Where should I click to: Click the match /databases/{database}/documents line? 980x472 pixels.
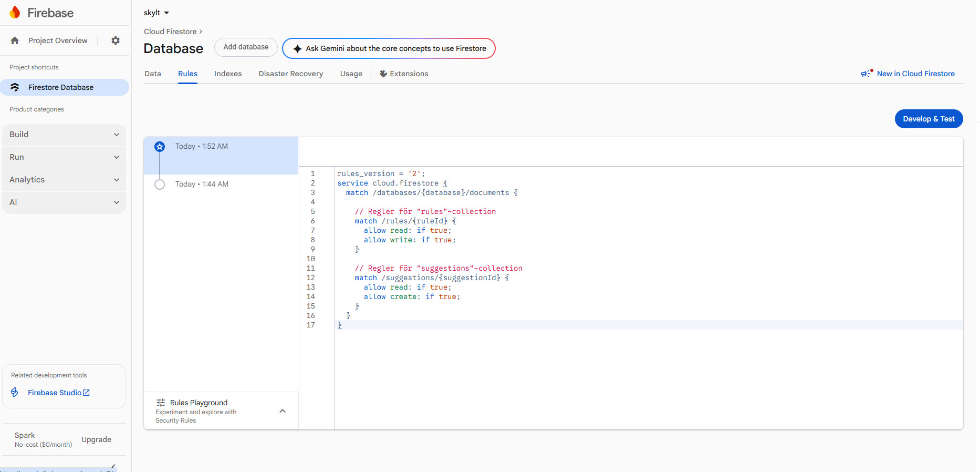(432, 192)
